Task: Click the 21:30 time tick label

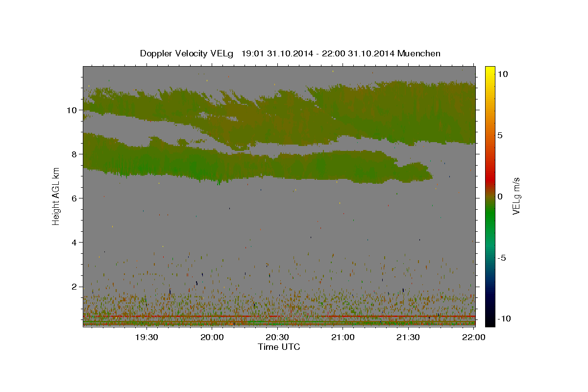Action: coord(408,337)
